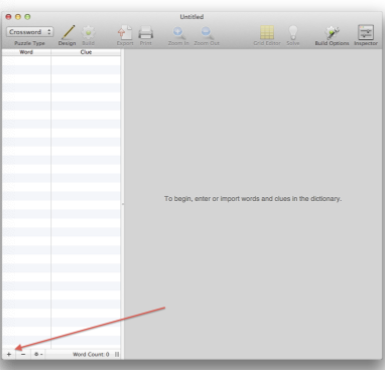Click the resize grip next to Word Count
The image size is (385, 370).
117,354
